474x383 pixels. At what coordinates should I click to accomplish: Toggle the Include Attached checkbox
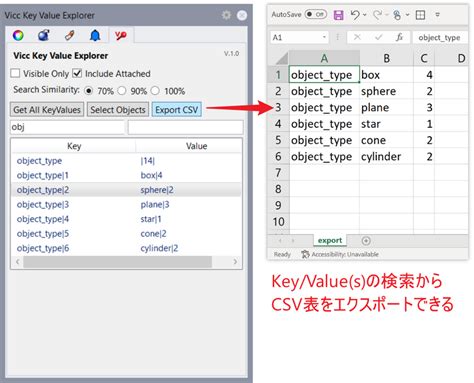coord(77,73)
